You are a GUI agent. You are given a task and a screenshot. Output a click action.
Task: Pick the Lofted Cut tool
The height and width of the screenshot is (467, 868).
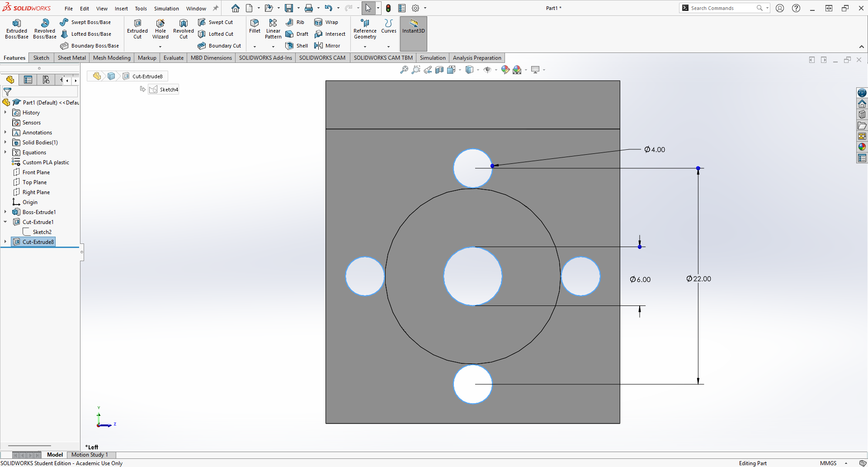[x=216, y=34]
